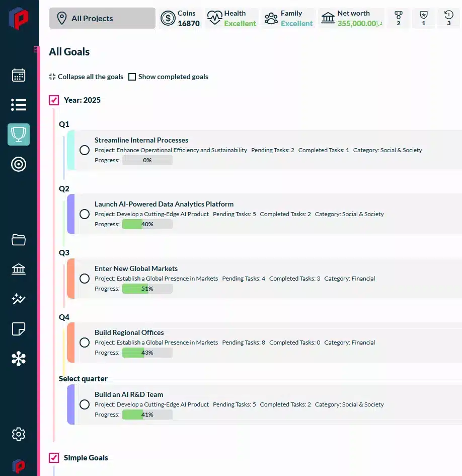Click the Health heartbeat icon
Image resolution: width=462 pixels, height=476 pixels.
point(214,18)
